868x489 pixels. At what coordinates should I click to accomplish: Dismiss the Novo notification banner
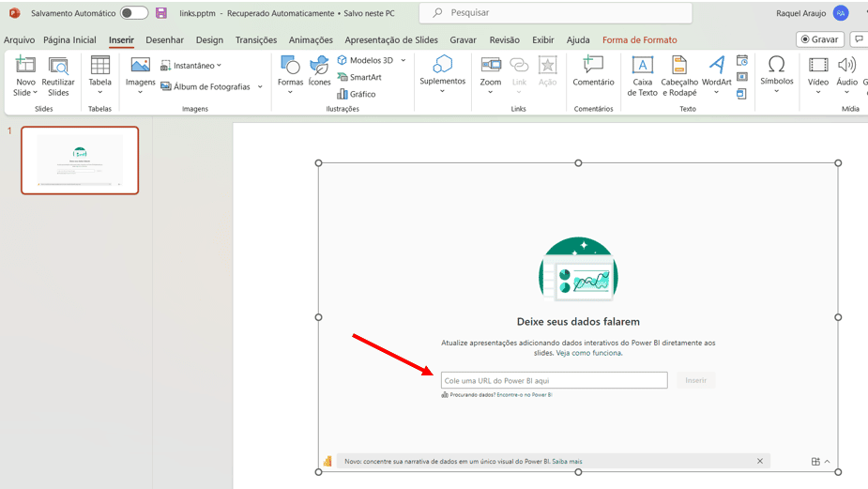[x=759, y=461]
